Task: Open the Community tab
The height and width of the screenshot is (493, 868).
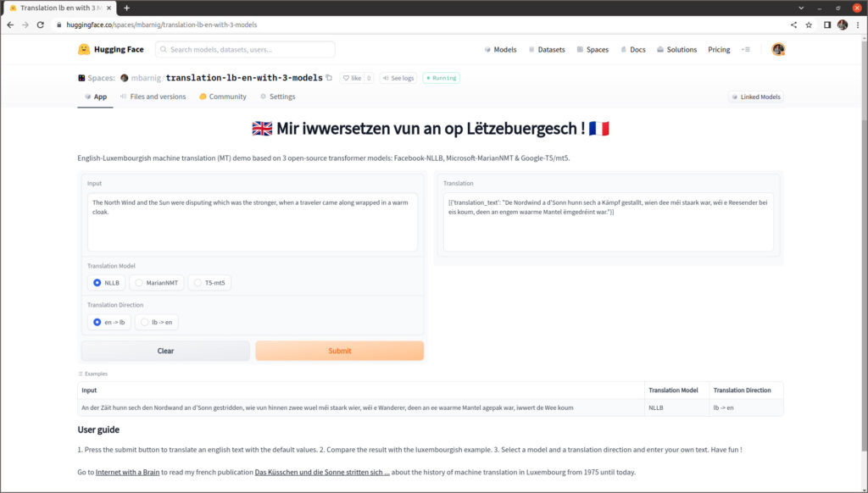Action: 223,97
